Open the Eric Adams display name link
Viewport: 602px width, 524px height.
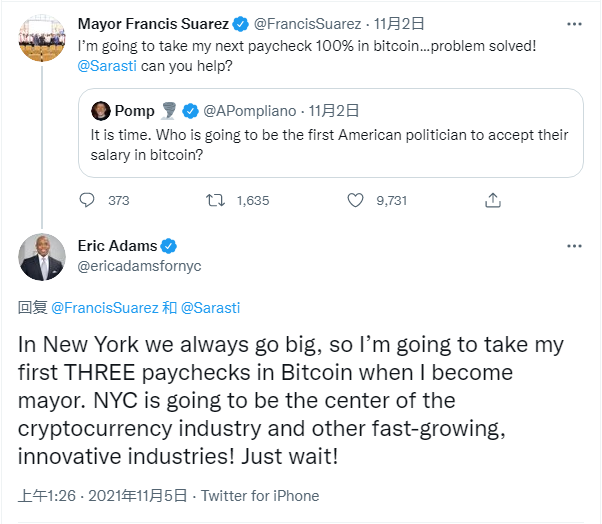click(117, 246)
